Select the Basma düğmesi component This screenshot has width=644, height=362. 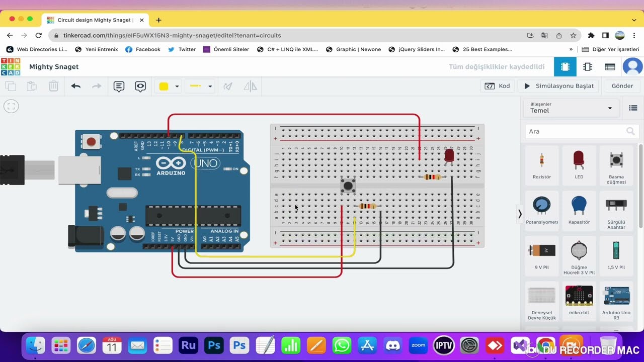pyautogui.click(x=616, y=166)
